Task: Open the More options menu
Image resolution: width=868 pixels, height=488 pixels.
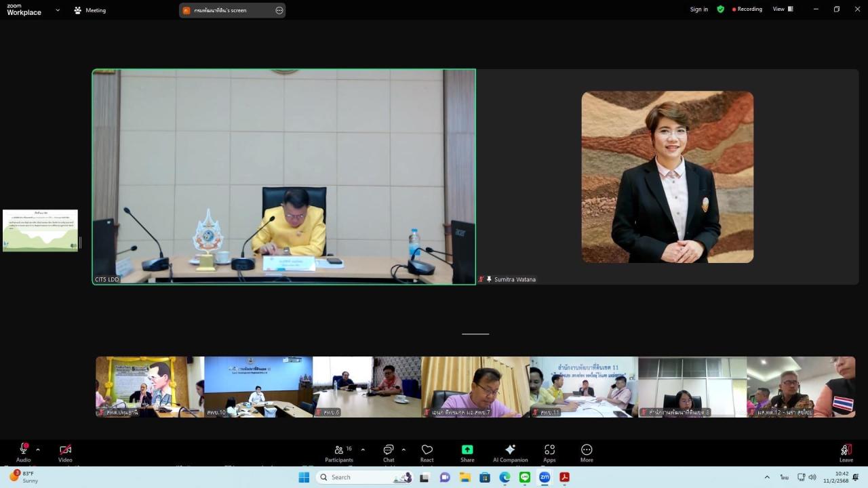Action: click(587, 451)
